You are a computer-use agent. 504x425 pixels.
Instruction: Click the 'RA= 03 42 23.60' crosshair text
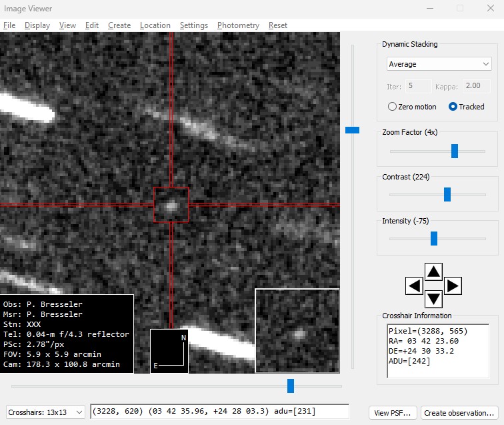(423, 341)
